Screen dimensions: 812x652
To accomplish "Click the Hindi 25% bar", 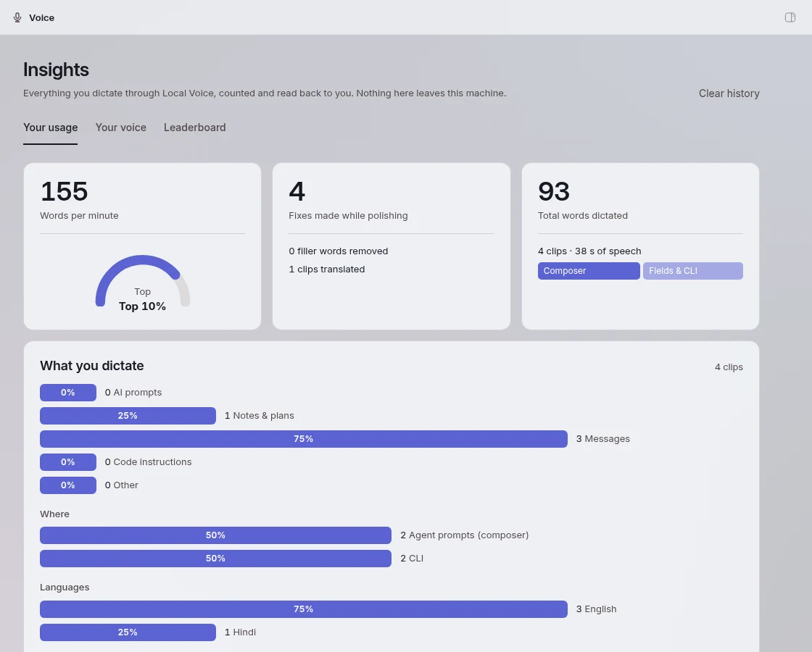I will tap(128, 632).
